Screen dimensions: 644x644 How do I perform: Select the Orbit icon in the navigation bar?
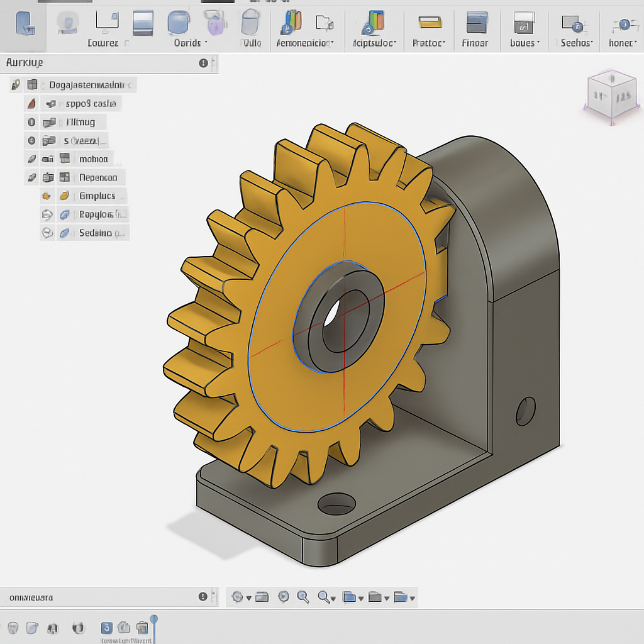[x=238, y=596]
